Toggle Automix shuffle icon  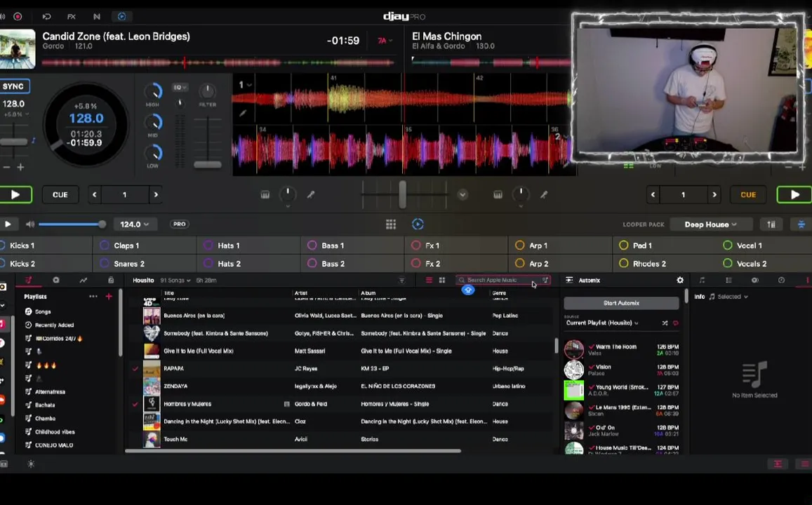coord(665,323)
